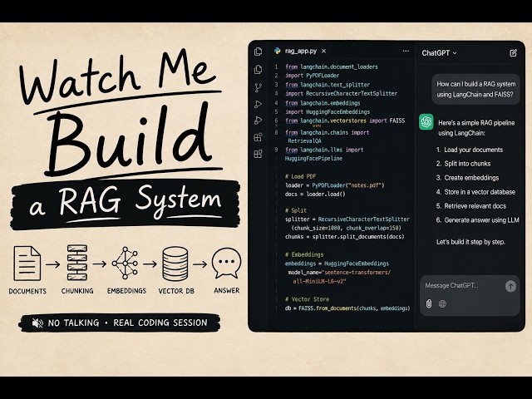Click 'Let's build it step by step.' text
Viewport: 532px width, 399px height.
click(x=470, y=242)
